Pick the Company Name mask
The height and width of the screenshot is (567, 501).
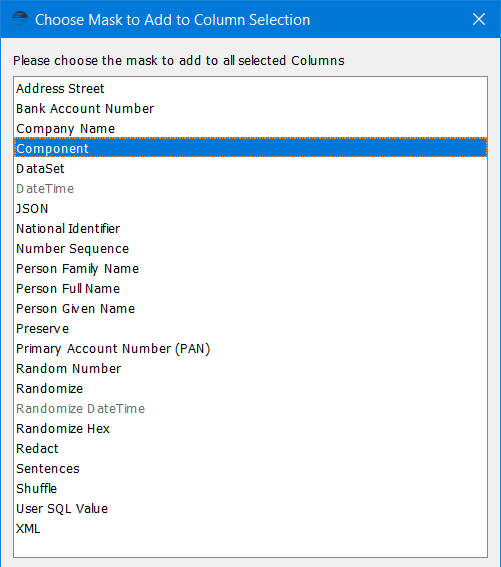click(250, 128)
